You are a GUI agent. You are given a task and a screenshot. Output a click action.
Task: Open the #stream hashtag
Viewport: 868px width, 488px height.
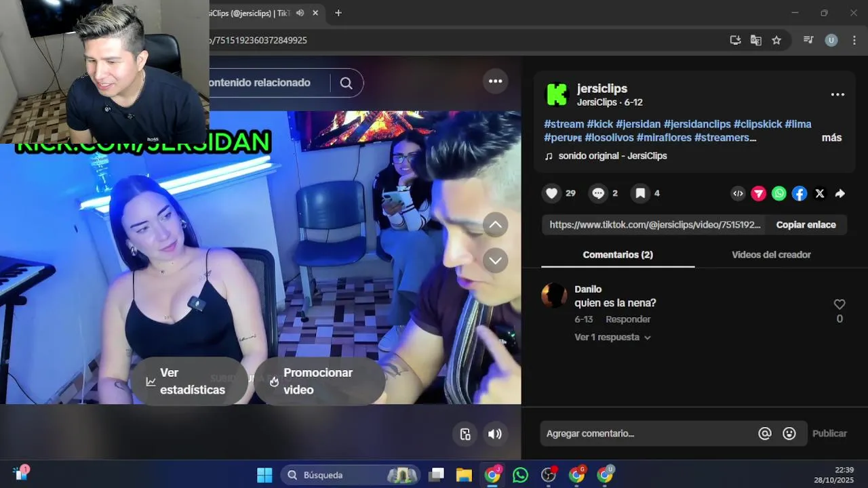point(564,124)
